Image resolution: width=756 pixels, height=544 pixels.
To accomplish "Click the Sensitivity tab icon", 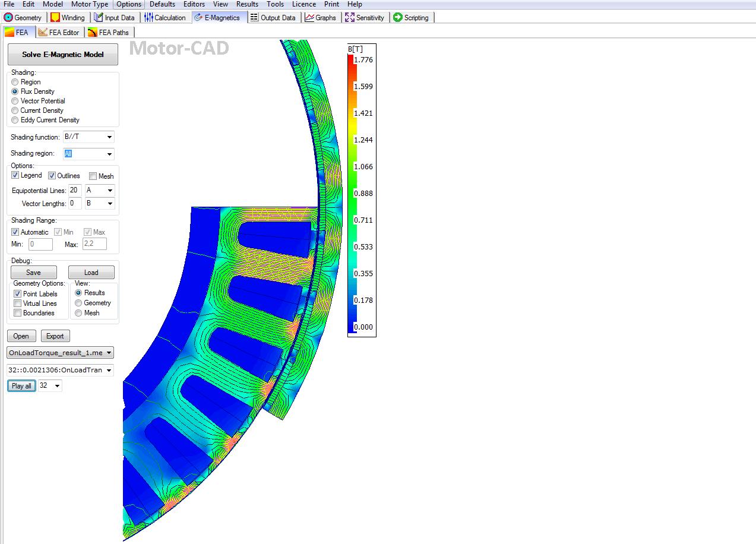I will point(350,18).
